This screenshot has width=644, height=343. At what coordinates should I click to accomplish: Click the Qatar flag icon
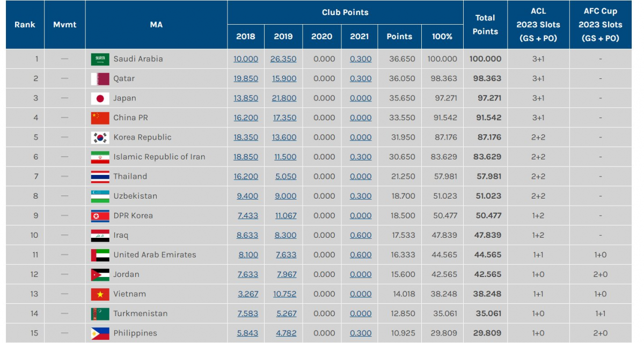[x=100, y=79]
